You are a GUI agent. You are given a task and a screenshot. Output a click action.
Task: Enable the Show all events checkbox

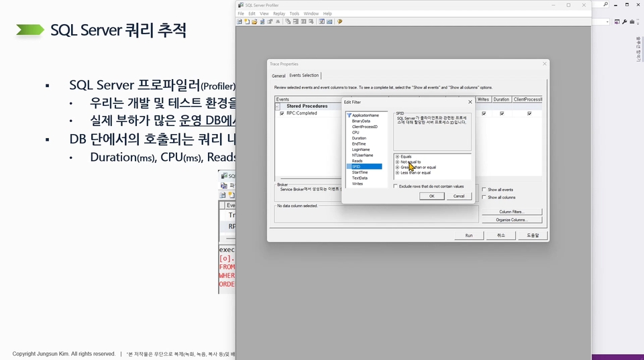(484, 190)
